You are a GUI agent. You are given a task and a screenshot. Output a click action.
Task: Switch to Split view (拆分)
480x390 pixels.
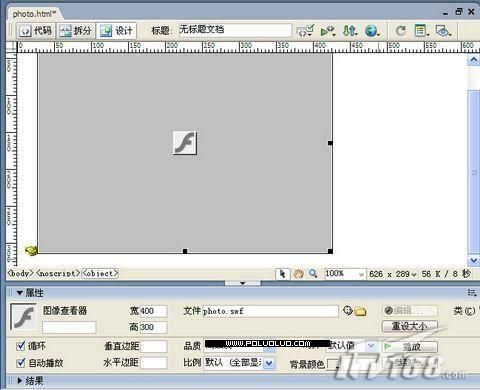[76, 31]
